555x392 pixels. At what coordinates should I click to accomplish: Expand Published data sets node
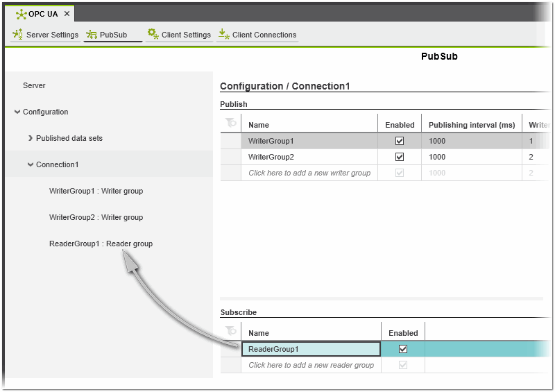coord(31,138)
